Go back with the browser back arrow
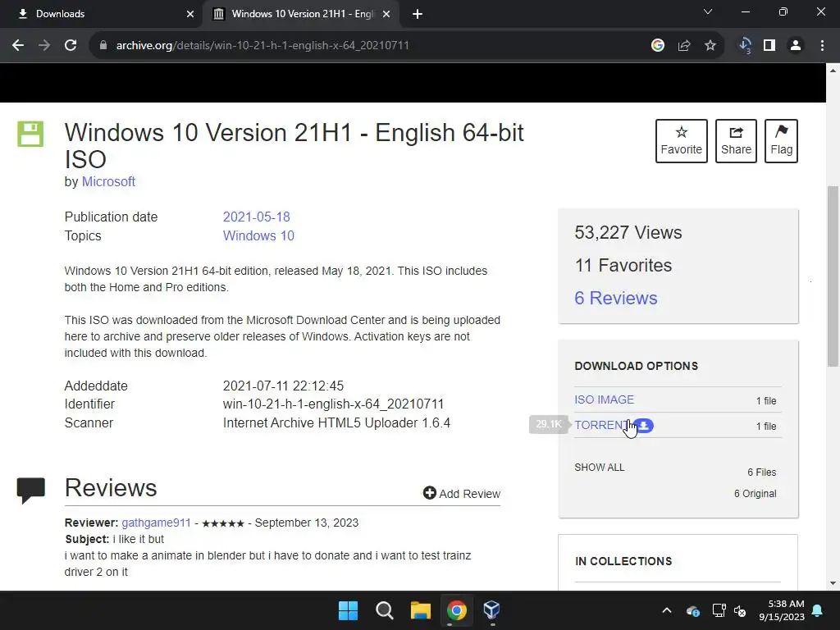The width and height of the screenshot is (840, 630). click(x=18, y=46)
